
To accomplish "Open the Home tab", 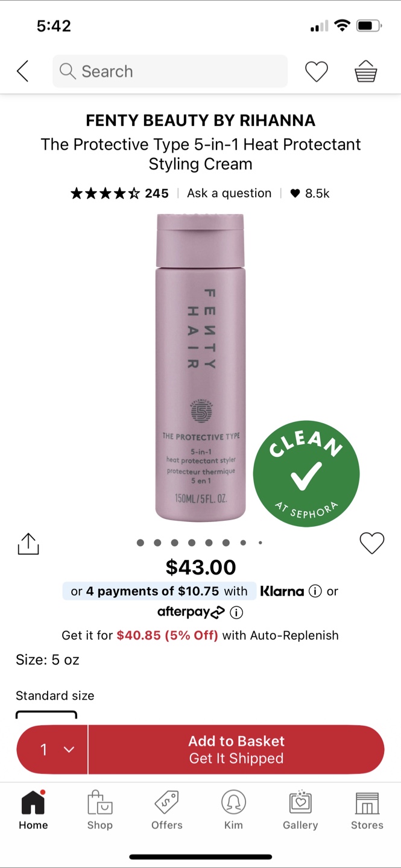I will 33,811.
